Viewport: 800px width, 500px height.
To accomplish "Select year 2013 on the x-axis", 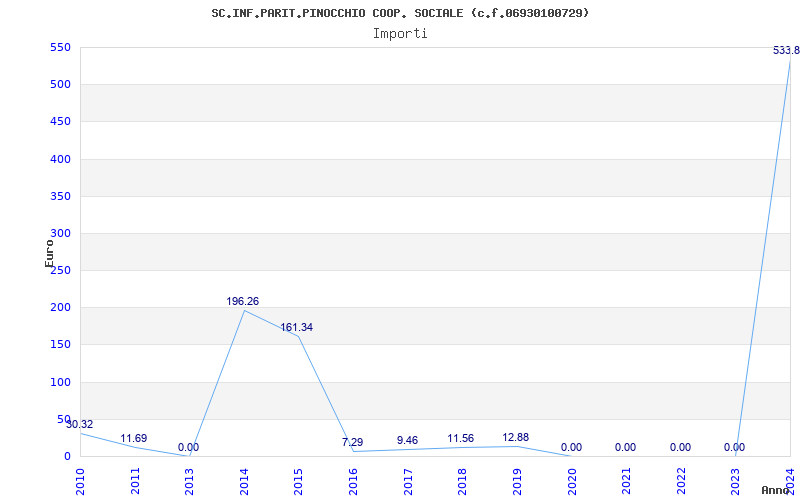I will [189, 481].
